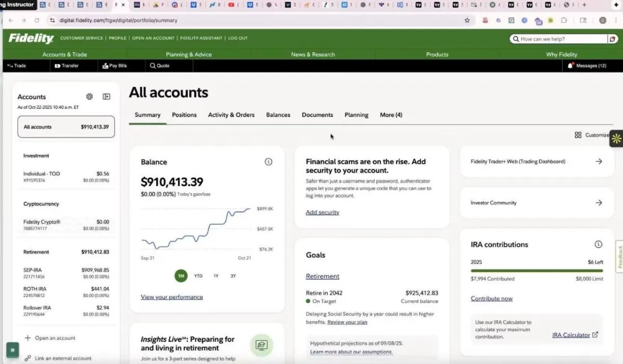
Task: Click the IRA contributions info icon
Action: point(598,244)
